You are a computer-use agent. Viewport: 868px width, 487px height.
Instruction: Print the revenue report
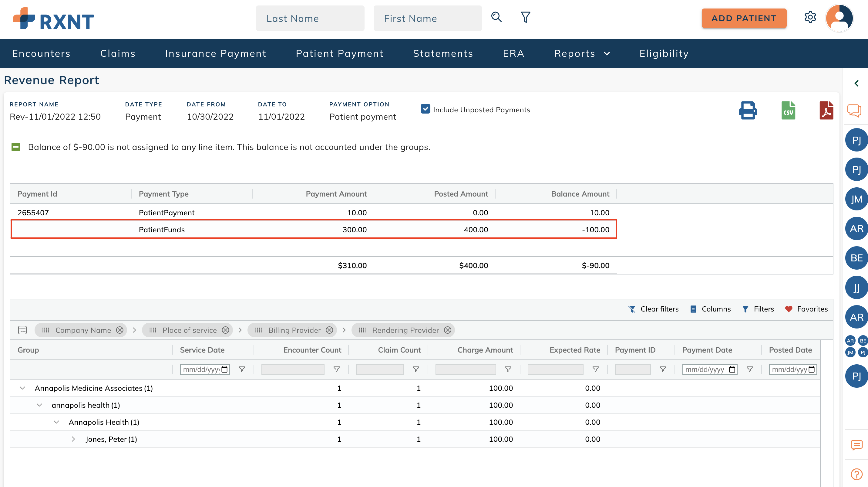coord(748,110)
